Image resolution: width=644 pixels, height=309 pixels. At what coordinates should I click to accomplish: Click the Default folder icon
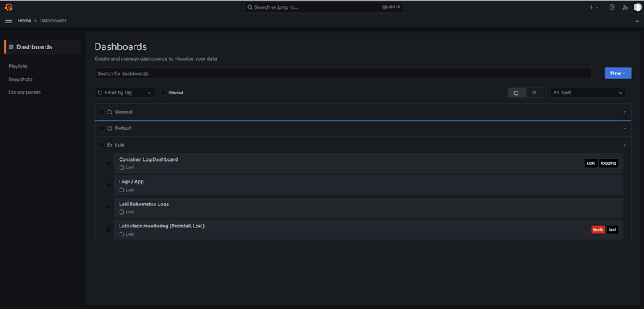coord(110,129)
